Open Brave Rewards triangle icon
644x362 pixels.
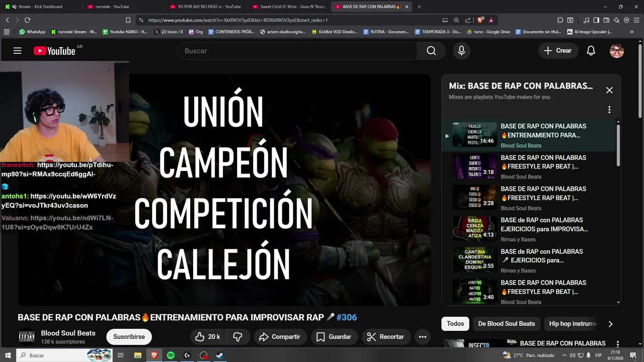click(x=491, y=20)
